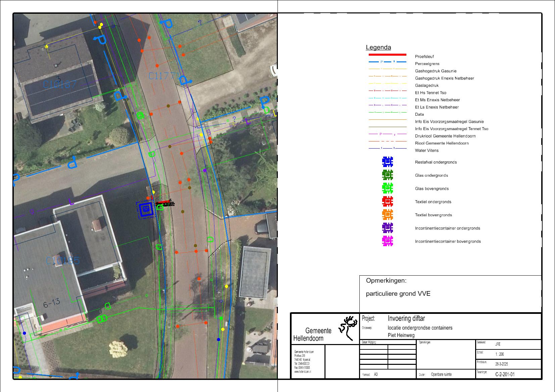Click the 'Water Vitens' legend label

pos(426,151)
